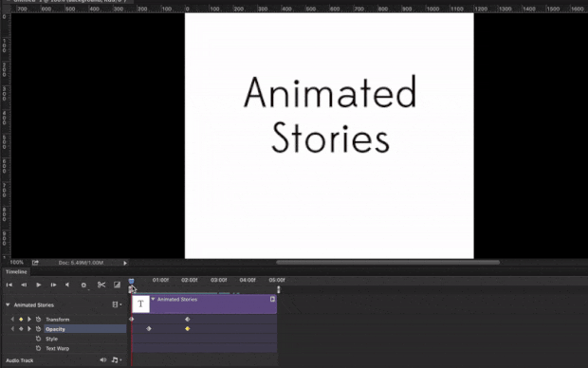Image resolution: width=588 pixels, height=368 pixels.
Task: Select the gray first Opacity keyframe
Action: [149, 328]
